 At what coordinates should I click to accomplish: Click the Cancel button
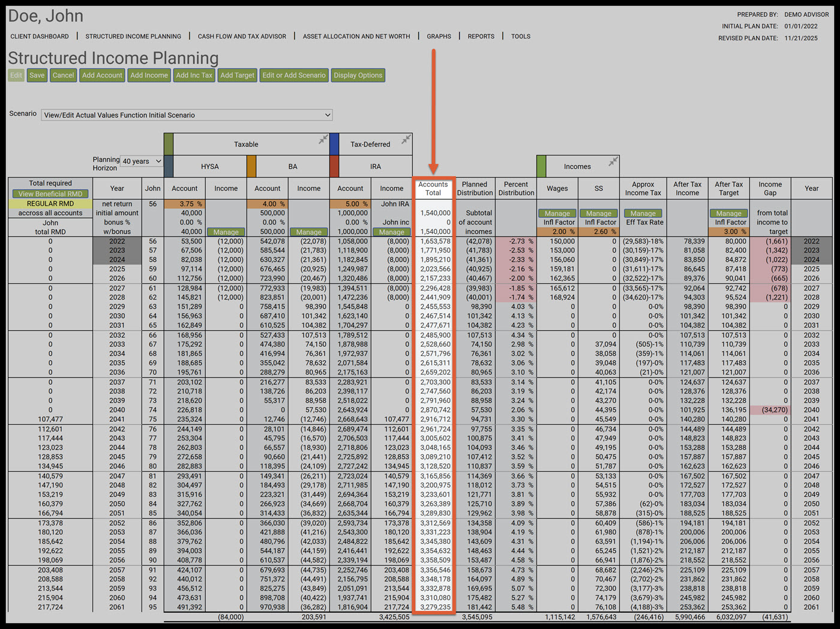[63, 75]
